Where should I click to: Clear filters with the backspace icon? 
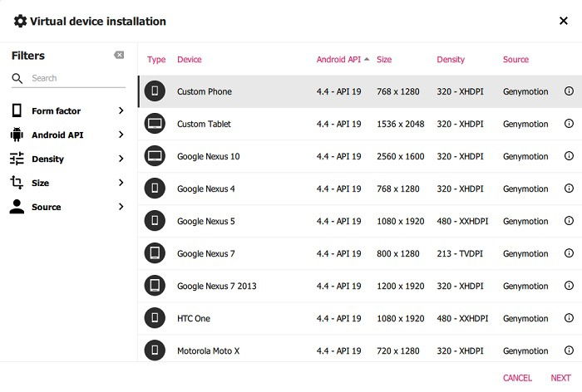(x=119, y=56)
